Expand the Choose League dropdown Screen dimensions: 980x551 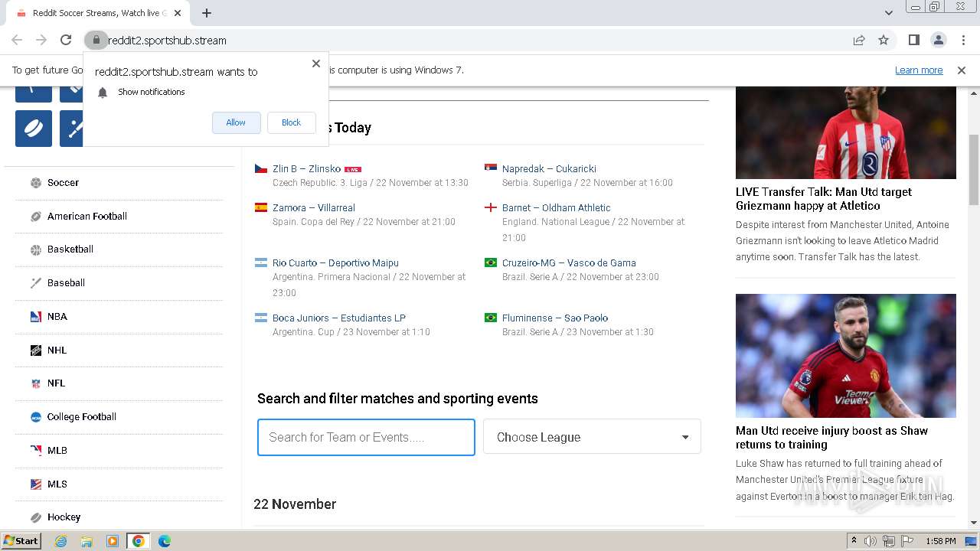coord(592,437)
